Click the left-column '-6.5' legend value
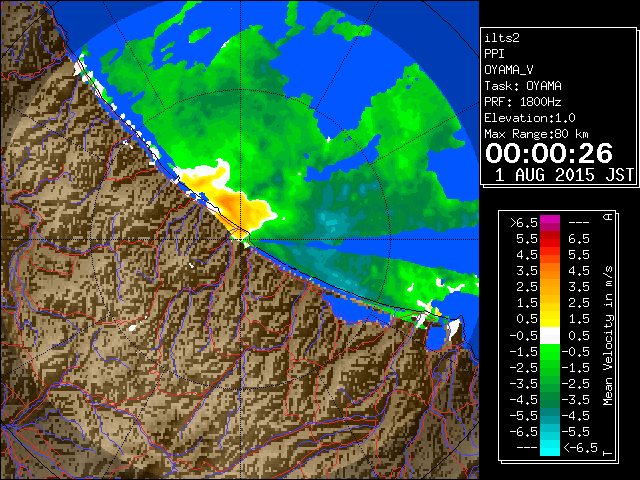The height and width of the screenshot is (480, 640). pyautogui.click(x=524, y=431)
